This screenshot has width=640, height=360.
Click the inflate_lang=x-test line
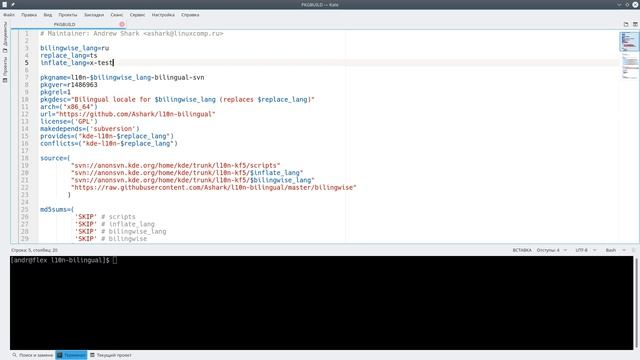(77, 63)
